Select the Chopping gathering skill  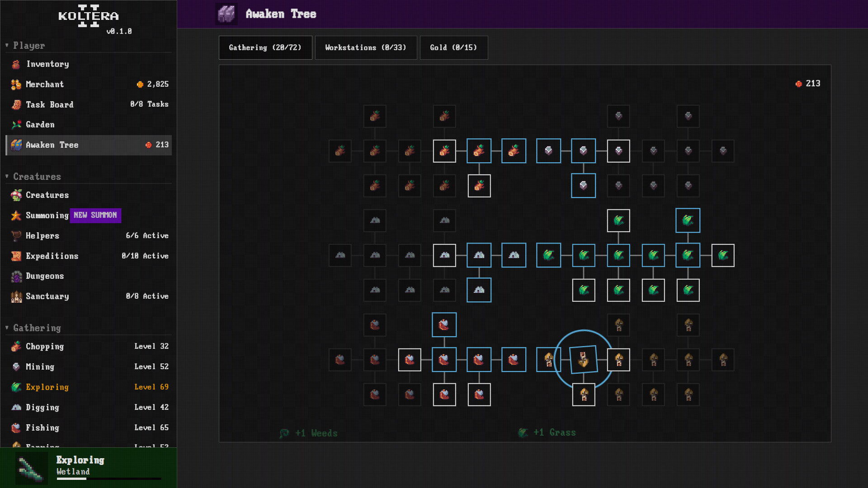tap(45, 347)
